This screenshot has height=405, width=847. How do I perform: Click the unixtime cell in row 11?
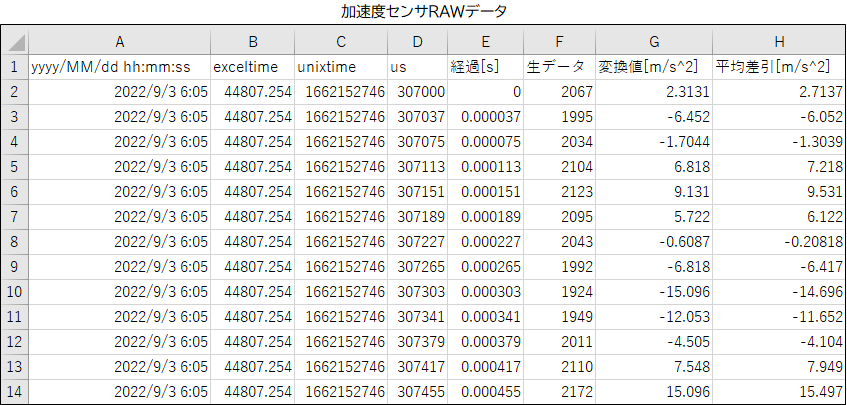(341, 316)
